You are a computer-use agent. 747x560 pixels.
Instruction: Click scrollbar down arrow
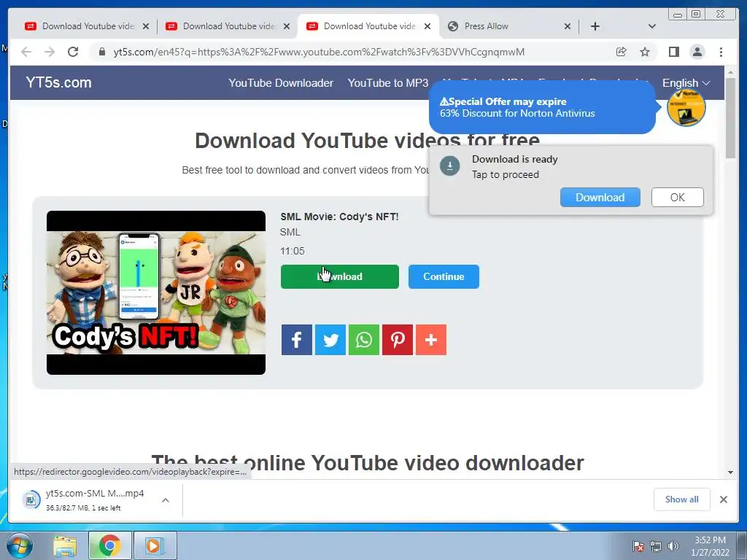click(x=730, y=472)
